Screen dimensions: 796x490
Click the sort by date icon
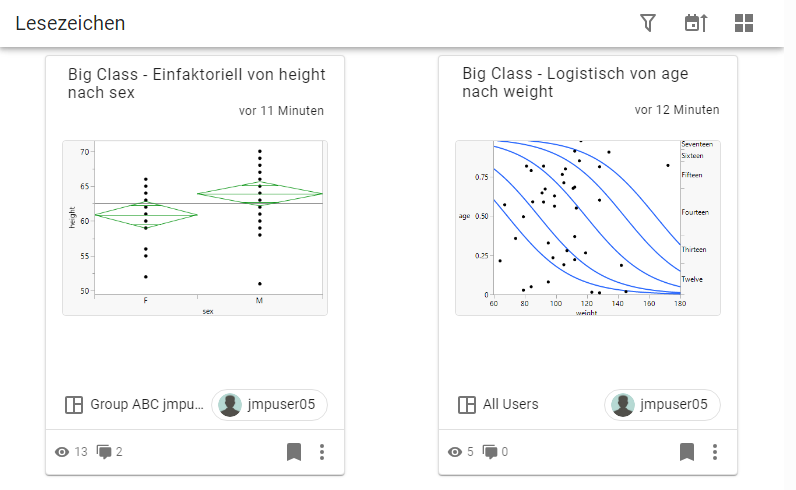[695, 23]
